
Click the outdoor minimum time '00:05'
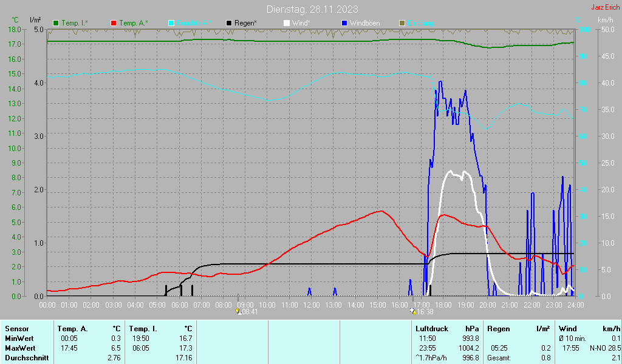click(x=69, y=339)
